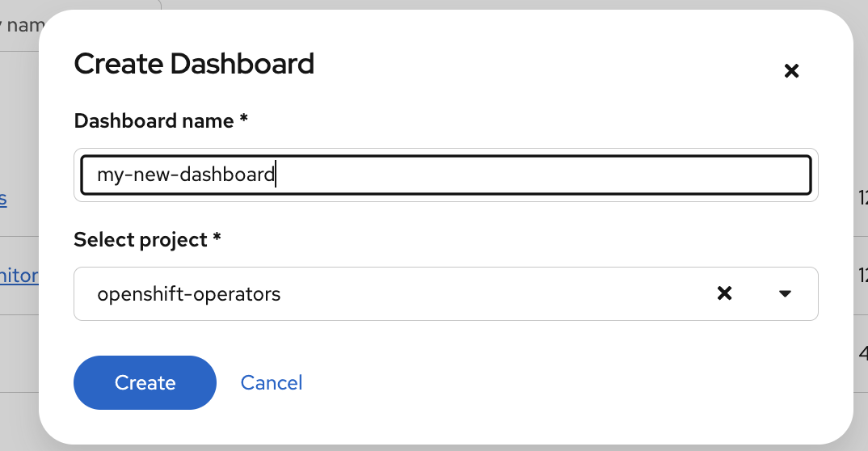Click the background number 4 at right edge
The height and width of the screenshot is (451, 868).
[862, 353]
